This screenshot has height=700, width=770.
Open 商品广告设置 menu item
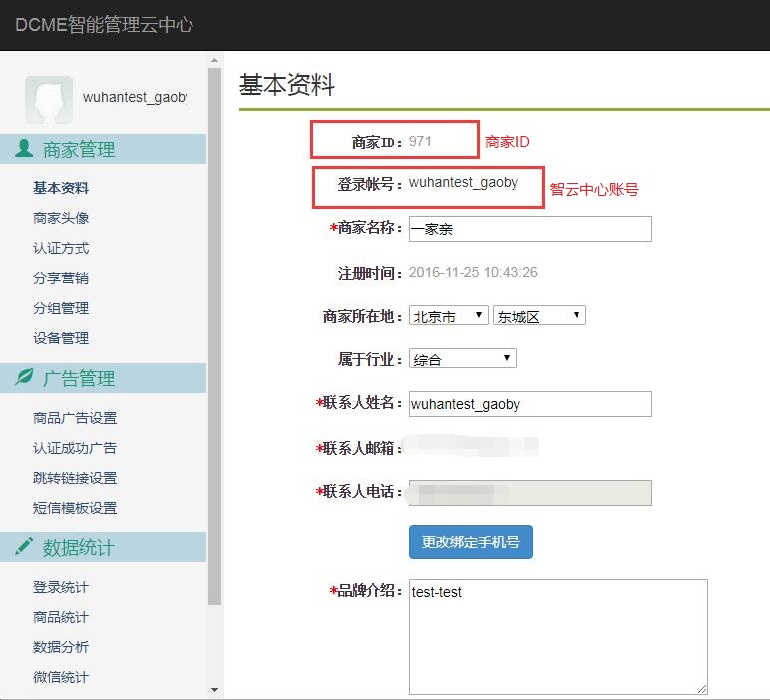pos(75,418)
